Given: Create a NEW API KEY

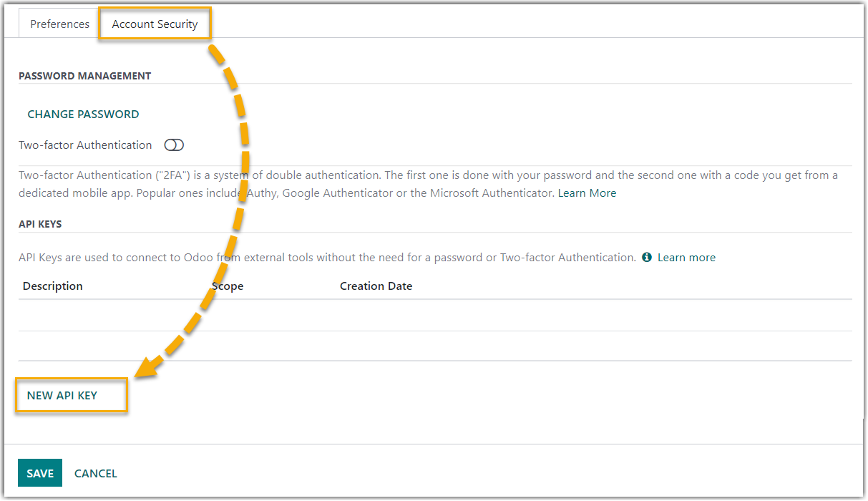Looking at the screenshot, I should pos(62,396).
